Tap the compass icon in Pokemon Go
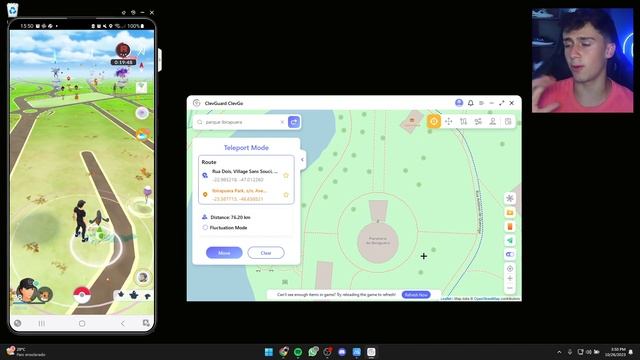 142,65
